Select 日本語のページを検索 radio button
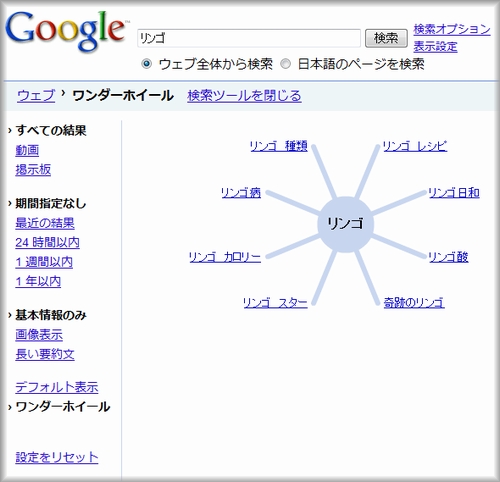The height and width of the screenshot is (482, 500). pos(285,63)
